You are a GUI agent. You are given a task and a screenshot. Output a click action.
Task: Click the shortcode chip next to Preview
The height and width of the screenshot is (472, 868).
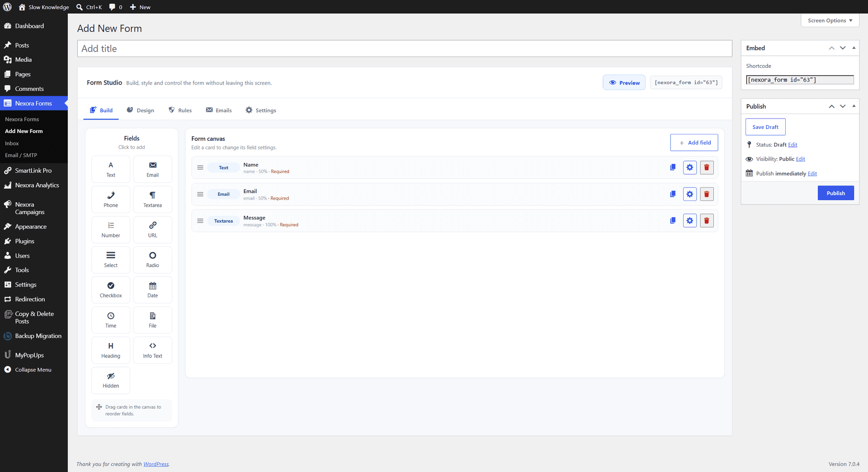[686, 82]
